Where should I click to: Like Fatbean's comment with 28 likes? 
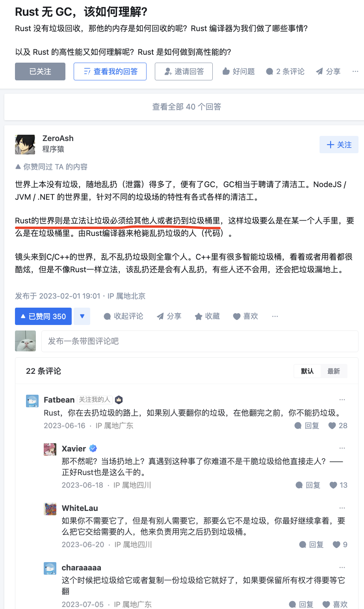pyautogui.click(x=332, y=425)
